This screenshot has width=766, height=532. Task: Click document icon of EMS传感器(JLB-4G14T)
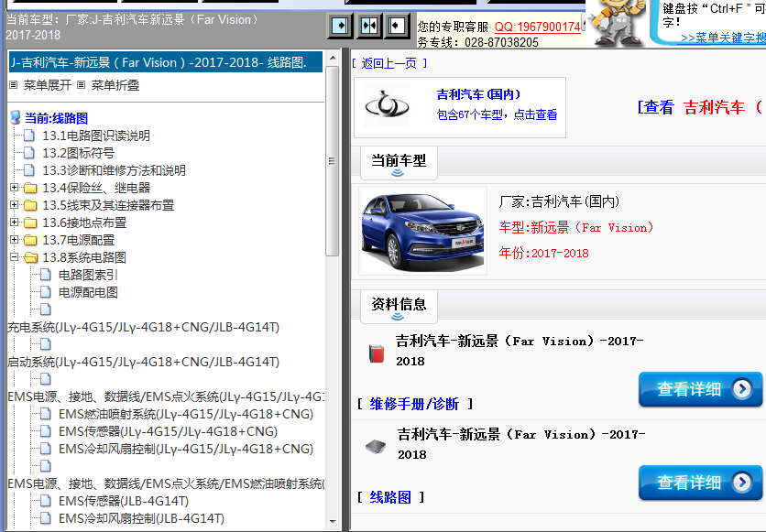pyautogui.click(x=46, y=501)
